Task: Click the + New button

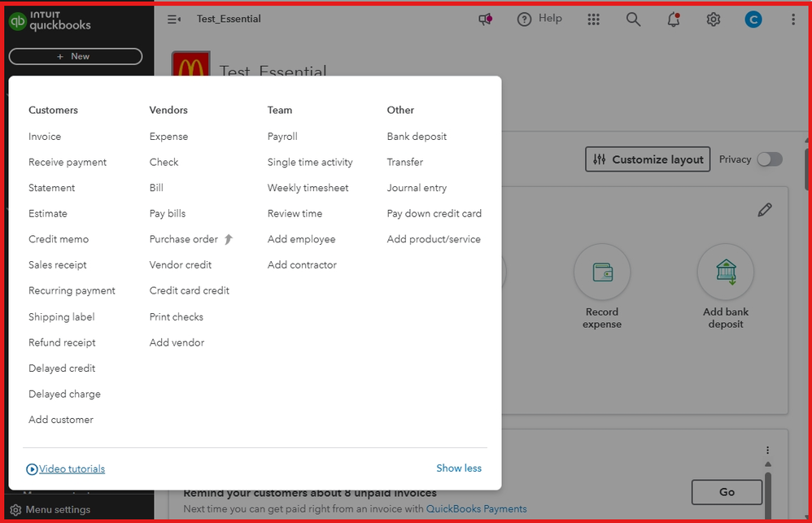Action: click(x=76, y=56)
